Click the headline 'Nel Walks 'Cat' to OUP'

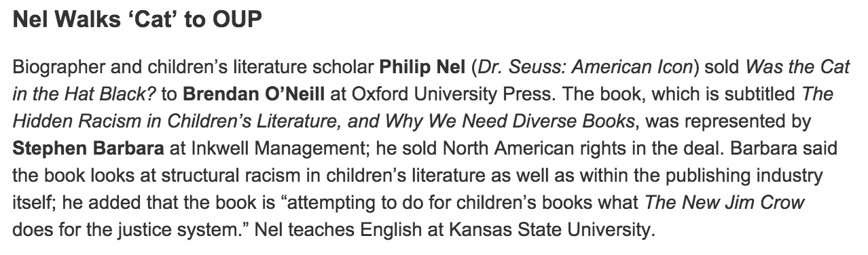[x=137, y=20]
